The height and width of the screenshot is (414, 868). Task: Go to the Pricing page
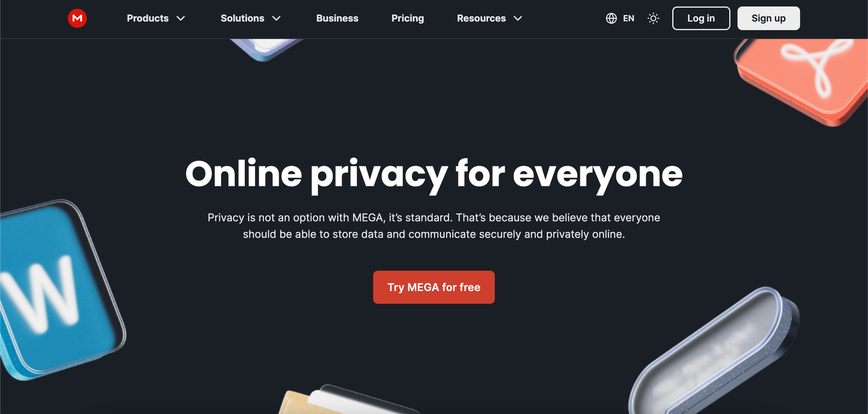(408, 18)
